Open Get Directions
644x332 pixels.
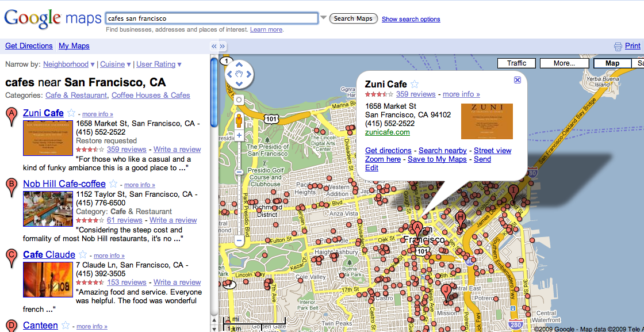pyautogui.click(x=29, y=46)
